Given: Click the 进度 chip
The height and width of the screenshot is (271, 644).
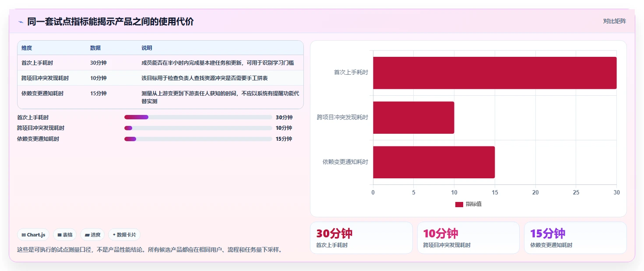Looking at the screenshot, I should point(92,235).
